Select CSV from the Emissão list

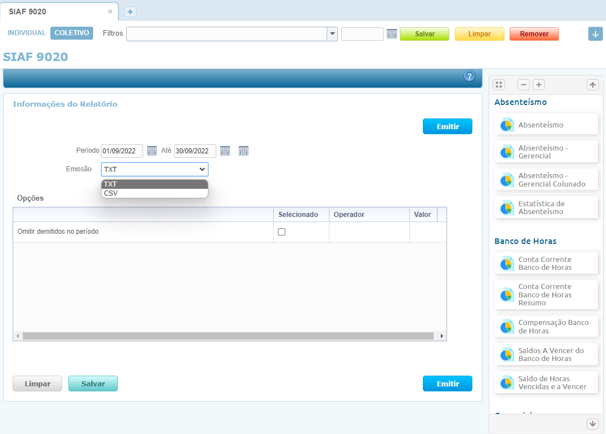111,193
